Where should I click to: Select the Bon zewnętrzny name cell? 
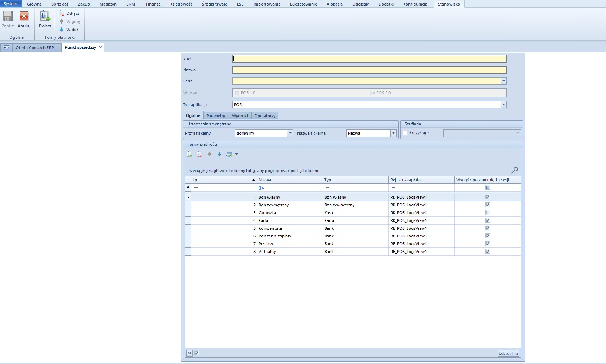(290, 205)
